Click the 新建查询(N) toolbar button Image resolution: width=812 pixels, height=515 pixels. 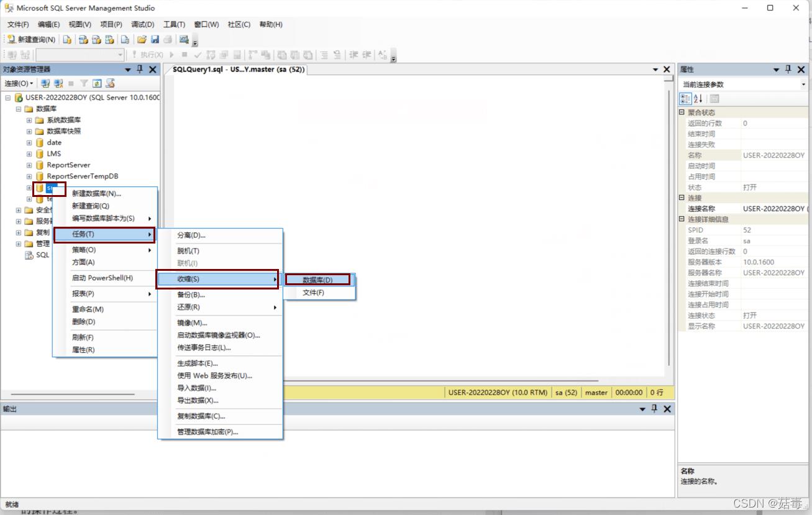[x=31, y=40]
